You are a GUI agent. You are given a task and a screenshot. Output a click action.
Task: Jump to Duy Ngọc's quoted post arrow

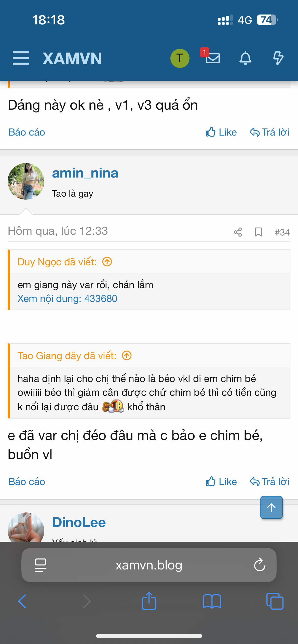[x=107, y=261]
